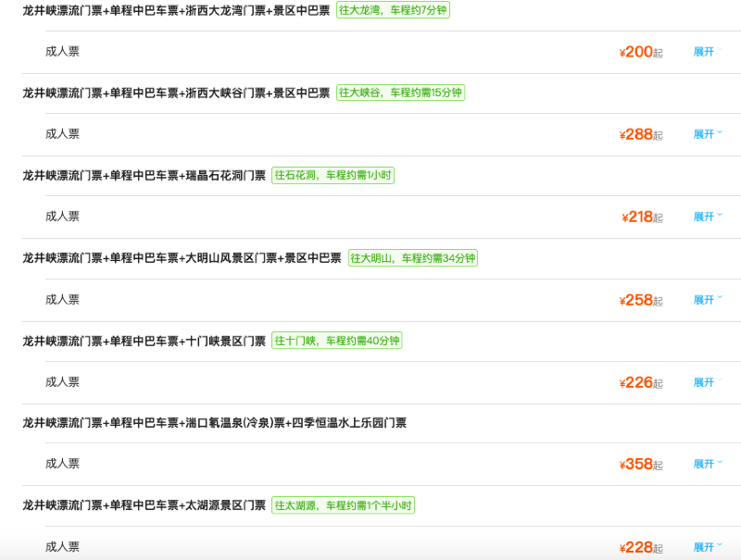Expand the ¥218 adult ticket row
This screenshot has width=741, height=560.
point(708,217)
